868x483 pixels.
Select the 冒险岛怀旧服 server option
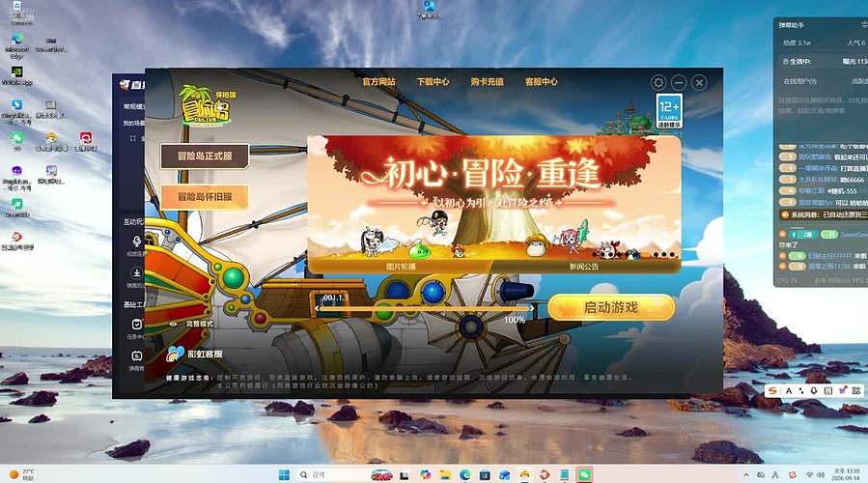pos(205,197)
